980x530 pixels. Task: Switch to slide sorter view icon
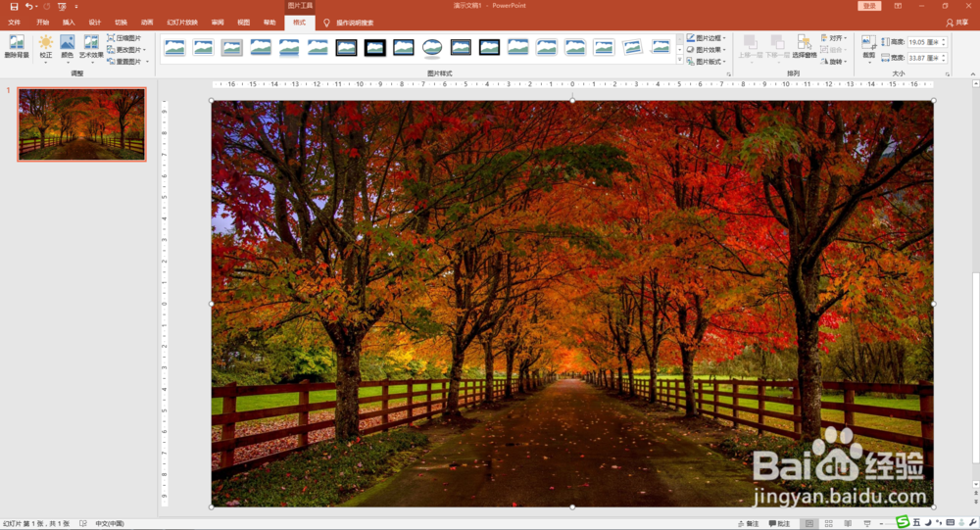pyautogui.click(x=829, y=524)
